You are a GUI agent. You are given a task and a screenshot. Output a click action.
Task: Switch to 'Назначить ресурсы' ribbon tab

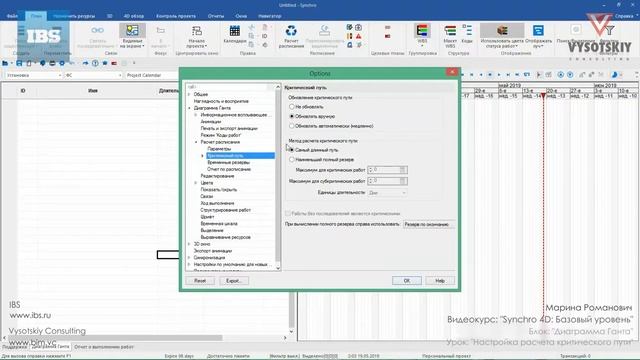(x=74, y=16)
